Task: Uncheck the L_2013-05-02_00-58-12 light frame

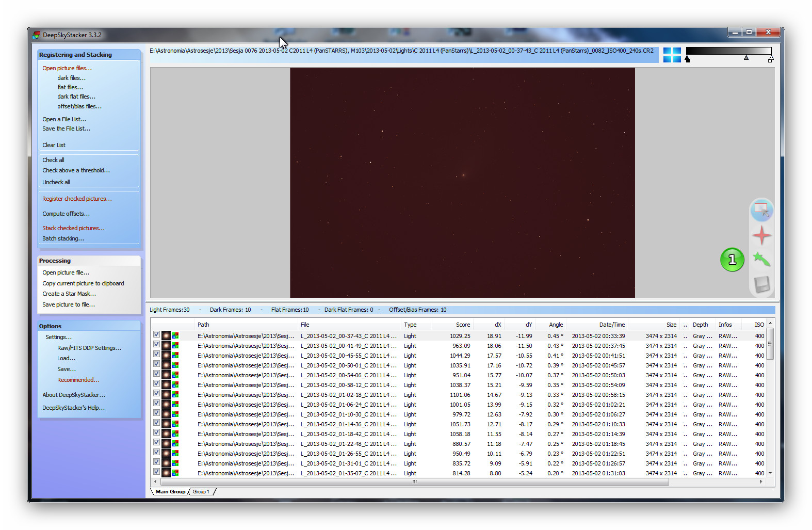Action: pos(156,383)
